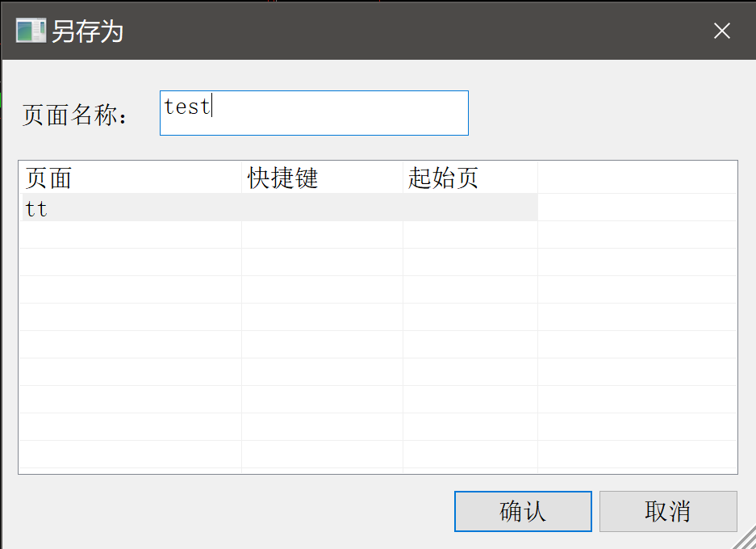The height and width of the screenshot is (549, 756).
Task: Click the tt row's 快捷键 cell
Action: coord(322,208)
